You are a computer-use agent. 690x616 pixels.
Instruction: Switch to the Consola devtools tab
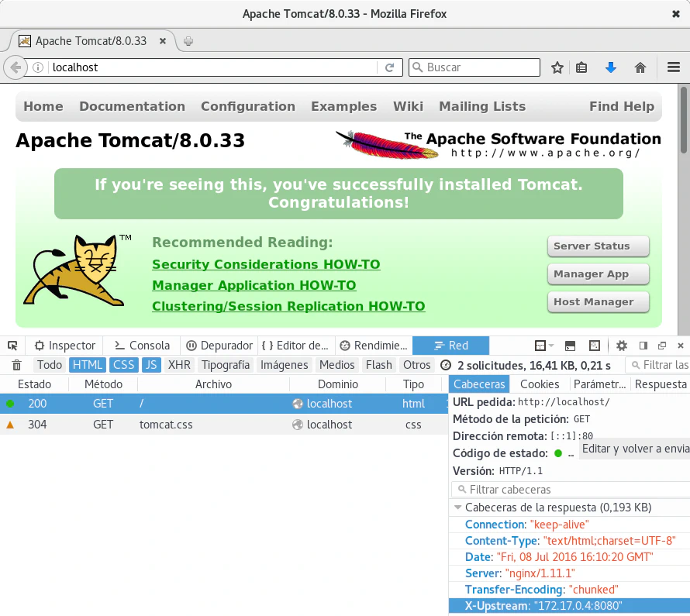(x=142, y=346)
